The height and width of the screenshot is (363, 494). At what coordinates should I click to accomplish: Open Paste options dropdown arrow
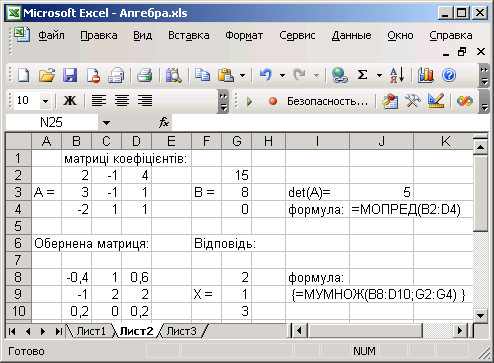[243, 75]
